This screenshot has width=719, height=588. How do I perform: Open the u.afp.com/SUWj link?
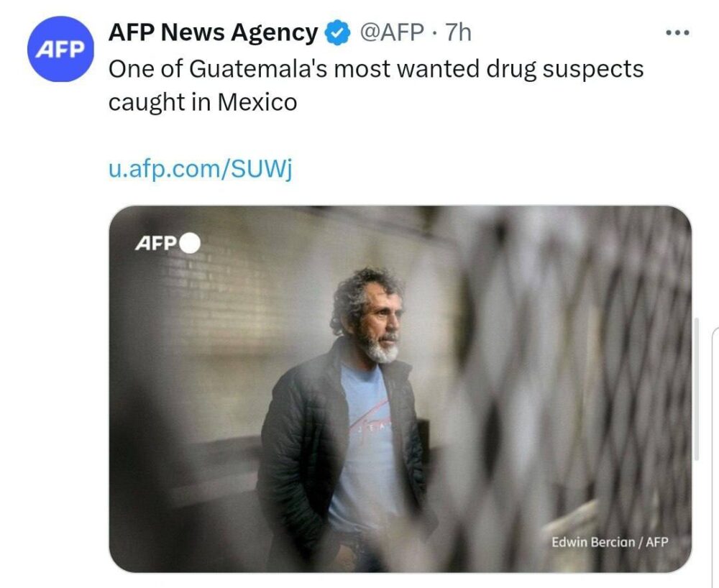coord(201,168)
